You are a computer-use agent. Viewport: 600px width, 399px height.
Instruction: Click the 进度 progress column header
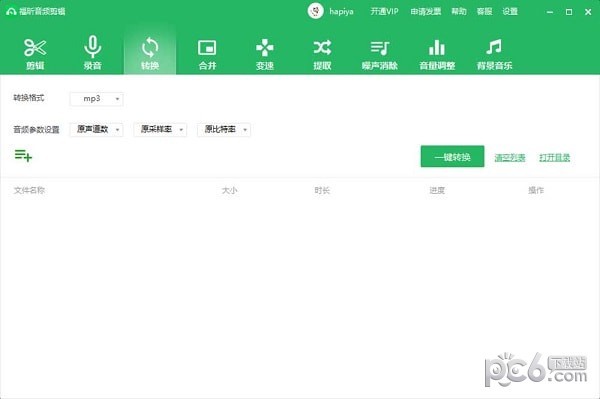pyautogui.click(x=437, y=190)
